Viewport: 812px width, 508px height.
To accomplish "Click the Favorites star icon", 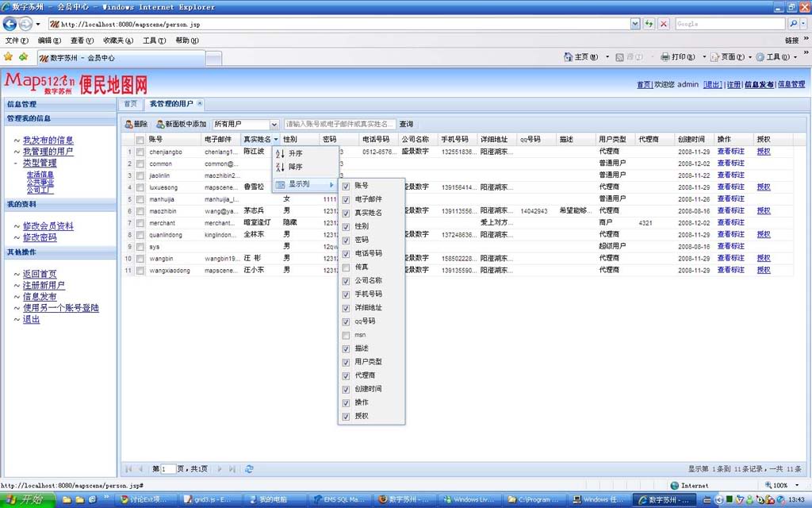I will [8, 57].
